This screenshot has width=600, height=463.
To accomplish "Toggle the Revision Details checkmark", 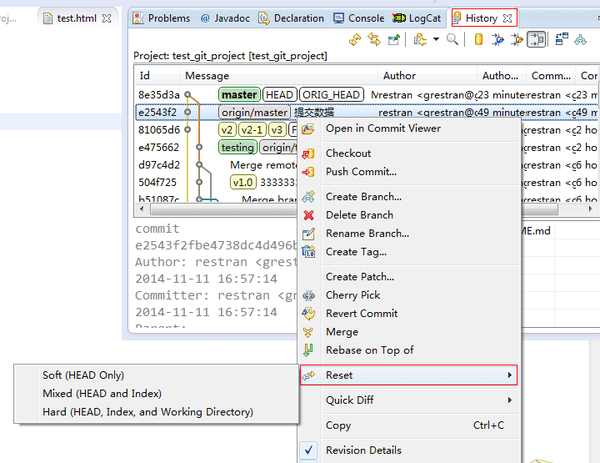I will pos(308,450).
